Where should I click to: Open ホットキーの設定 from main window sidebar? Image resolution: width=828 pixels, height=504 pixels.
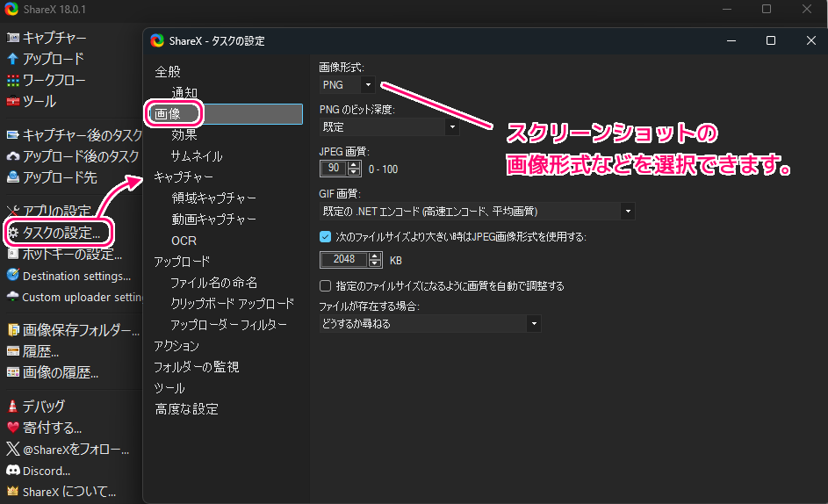pyautogui.click(x=72, y=254)
